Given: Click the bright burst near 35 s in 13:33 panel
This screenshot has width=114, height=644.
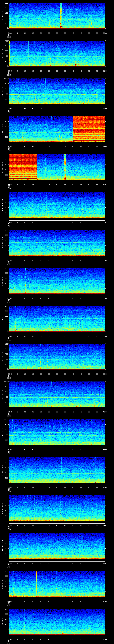Looking at the screenshot, I should (65, 167).
